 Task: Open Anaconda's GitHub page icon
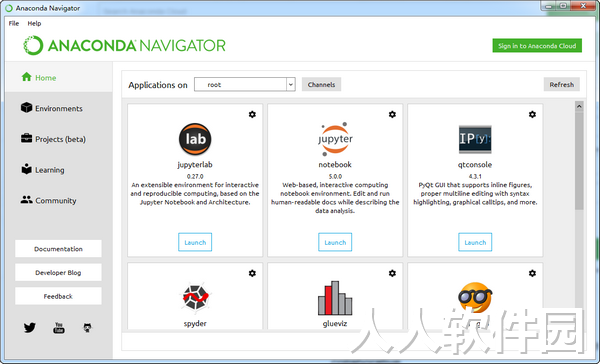pos(87,328)
